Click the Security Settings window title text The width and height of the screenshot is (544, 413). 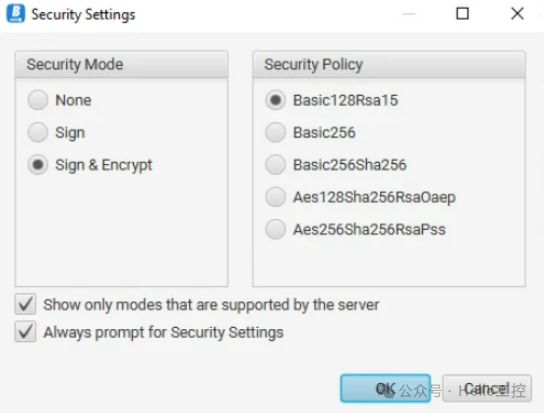(x=83, y=15)
